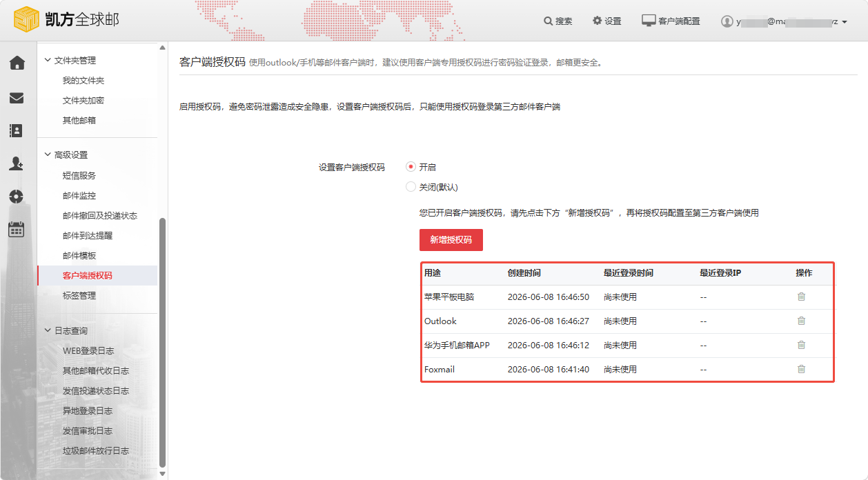Click the 最近登录时间 column header
The height and width of the screenshot is (480, 868).
pyautogui.click(x=629, y=273)
